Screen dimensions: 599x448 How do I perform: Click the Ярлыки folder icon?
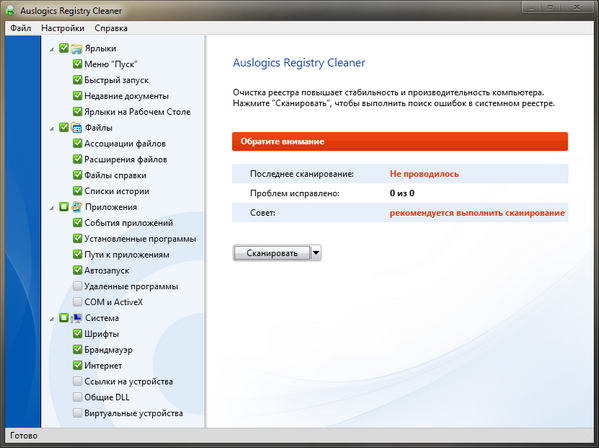[76, 49]
